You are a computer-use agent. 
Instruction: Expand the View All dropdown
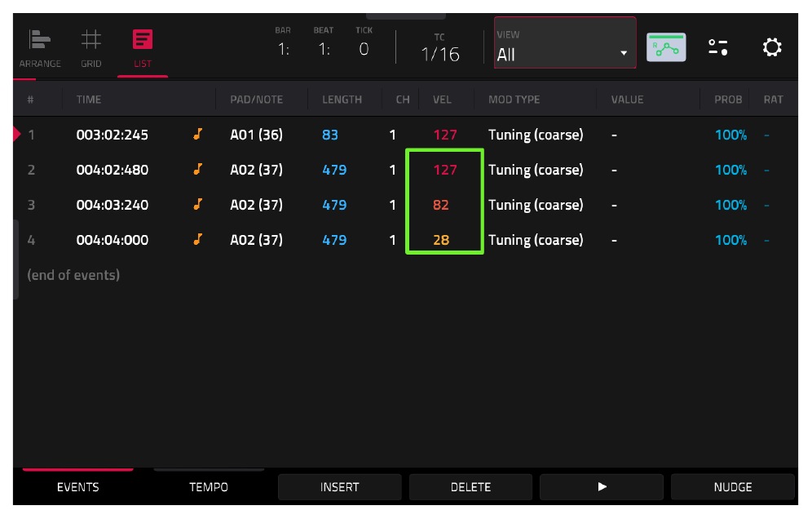coord(565,43)
